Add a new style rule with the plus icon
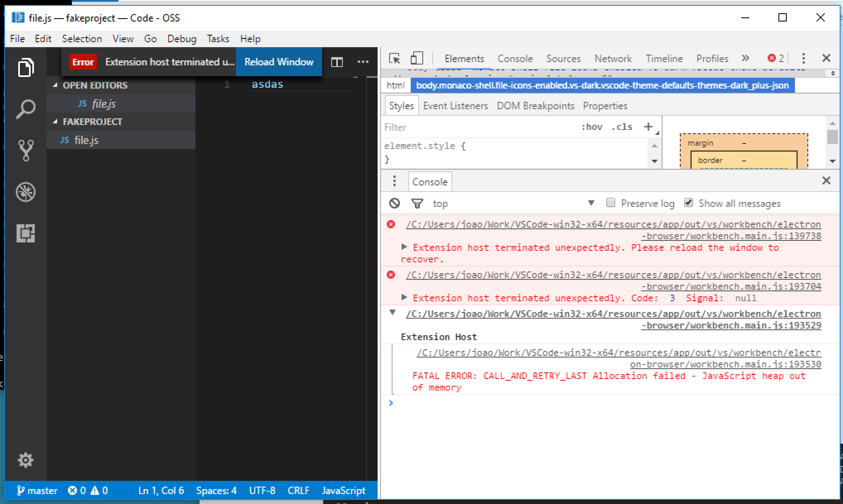Screen dimensions: 843x504 pos(648,127)
